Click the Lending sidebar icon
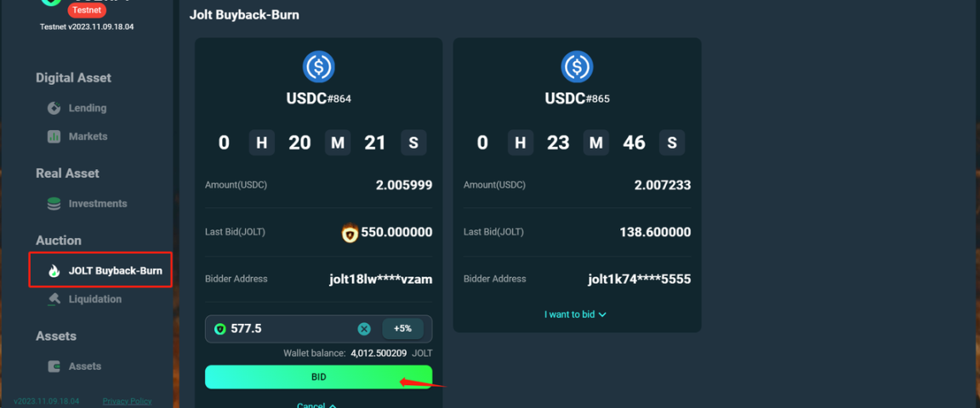The width and height of the screenshot is (980, 408). [54, 108]
